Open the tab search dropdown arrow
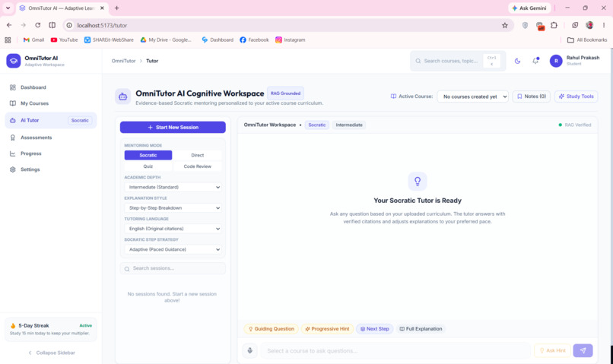This screenshot has width=613, height=364. (x=8, y=8)
